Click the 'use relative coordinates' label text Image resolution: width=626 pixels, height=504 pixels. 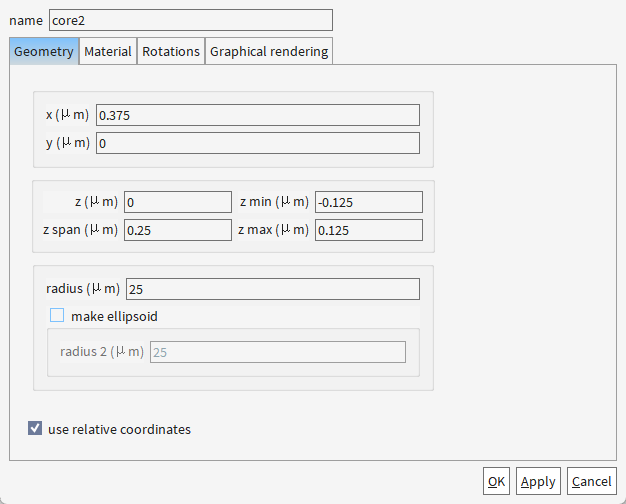pos(119,429)
